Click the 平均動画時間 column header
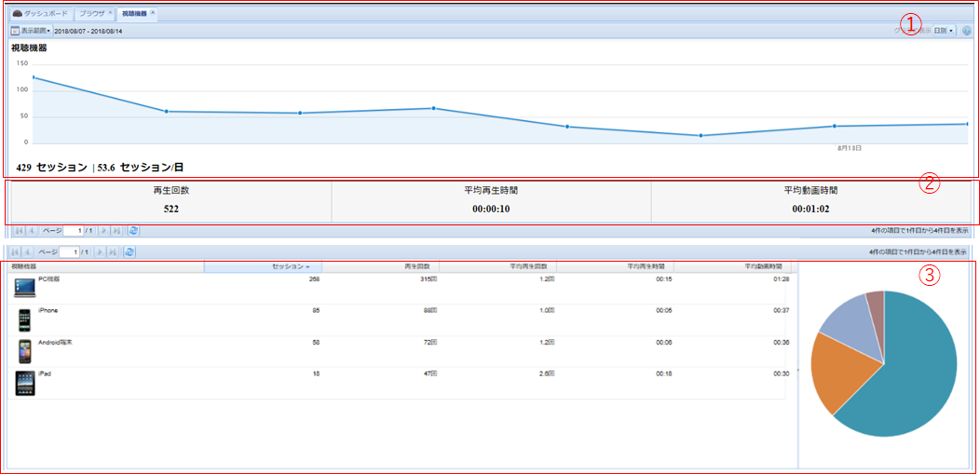Viewport: 980px width, 474px height. point(732,266)
